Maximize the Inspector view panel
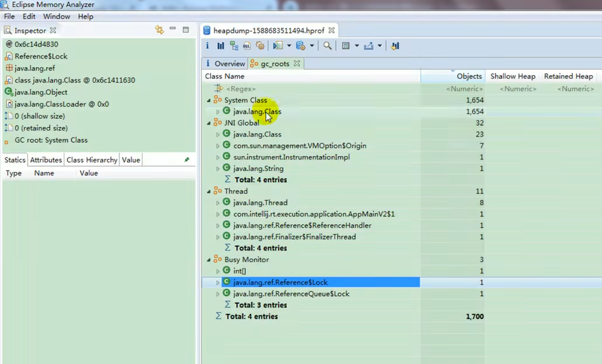 click(x=186, y=30)
